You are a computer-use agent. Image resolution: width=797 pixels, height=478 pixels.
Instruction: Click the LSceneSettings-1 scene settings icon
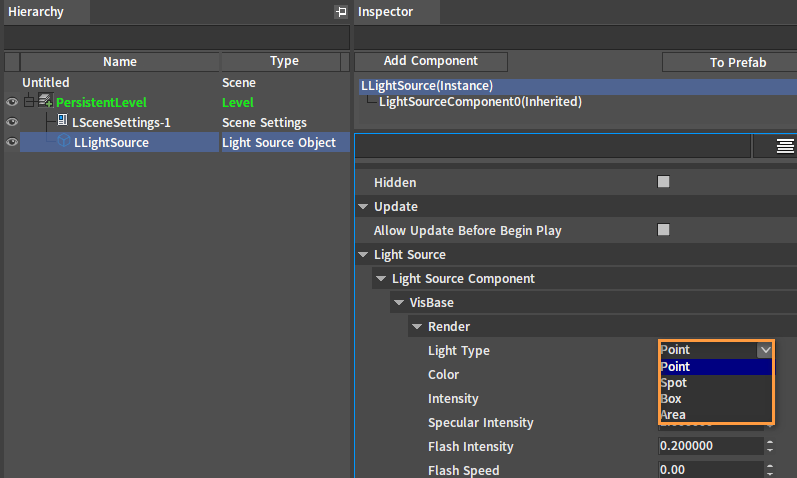coord(62,122)
